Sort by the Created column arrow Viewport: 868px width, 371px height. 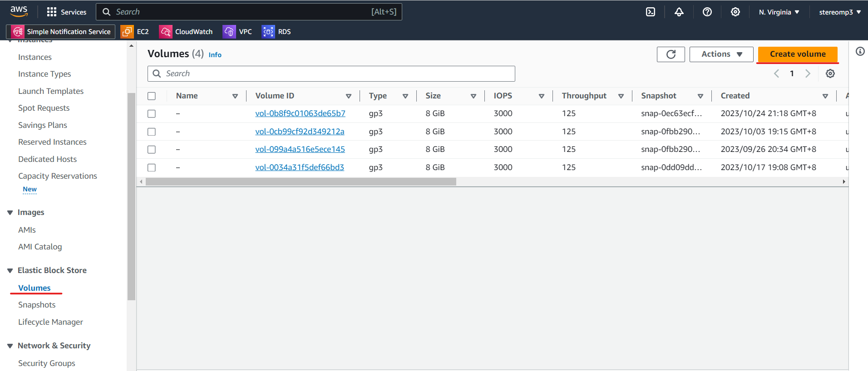(825, 96)
